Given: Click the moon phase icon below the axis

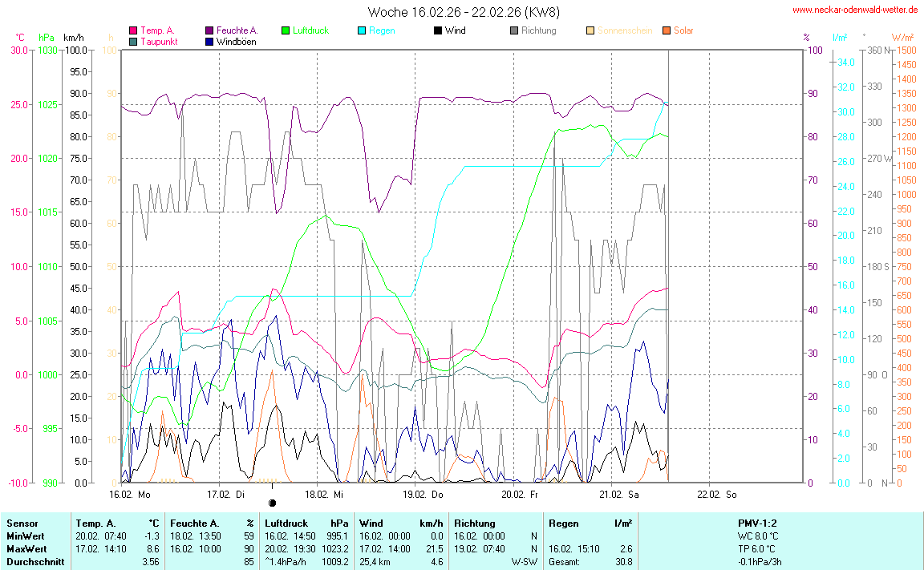Looking at the screenshot, I should pos(272,503).
